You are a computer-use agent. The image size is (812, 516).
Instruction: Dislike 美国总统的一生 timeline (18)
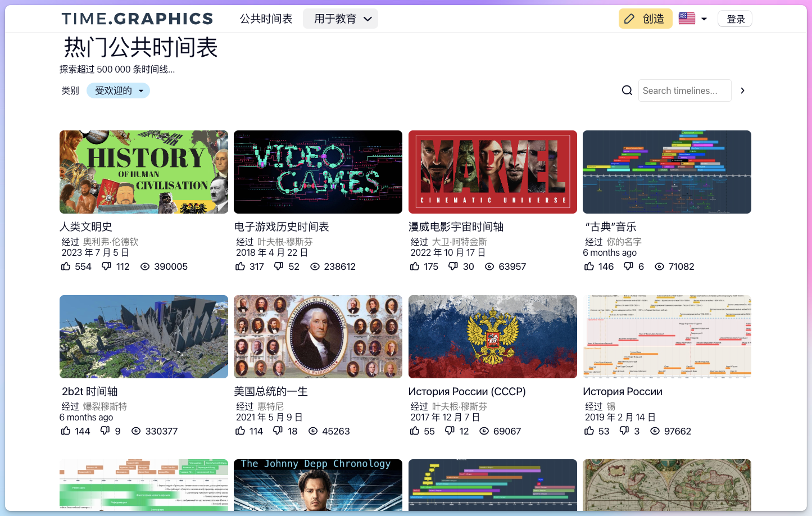[278, 431]
